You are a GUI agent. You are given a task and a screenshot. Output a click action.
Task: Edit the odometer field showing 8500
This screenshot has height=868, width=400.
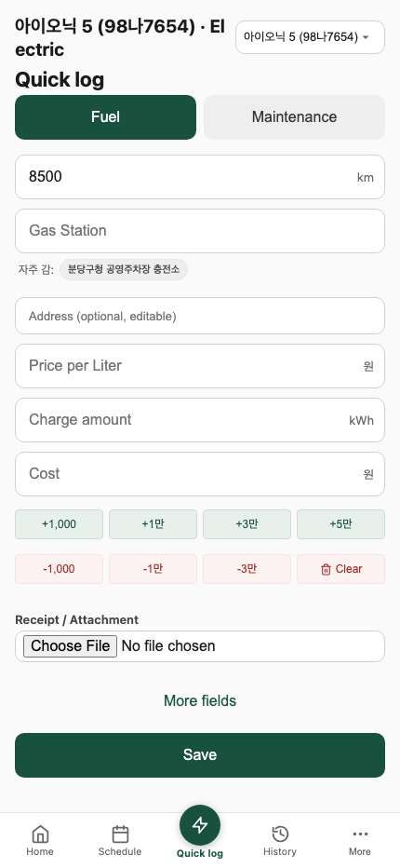point(200,177)
